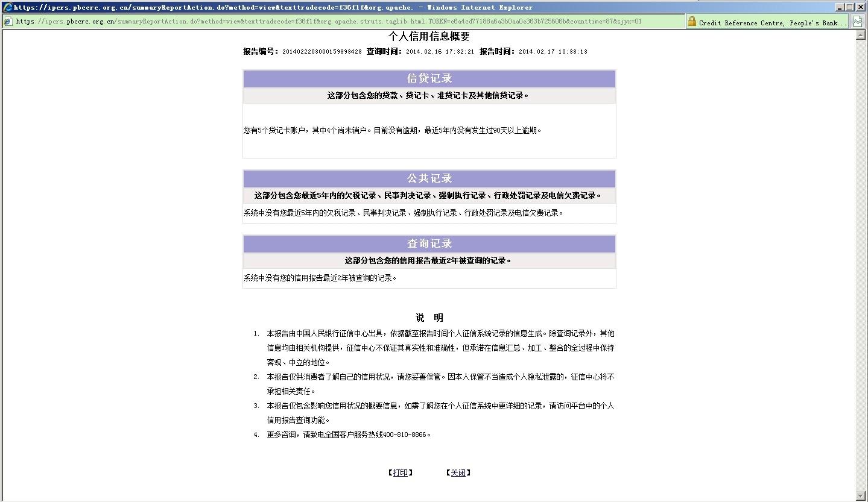
Task: Minimize the Internet Explorer window
Action: (x=840, y=7)
